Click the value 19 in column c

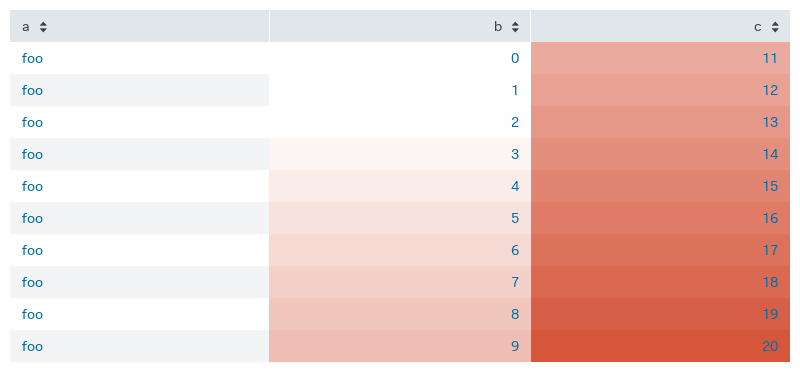point(770,314)
